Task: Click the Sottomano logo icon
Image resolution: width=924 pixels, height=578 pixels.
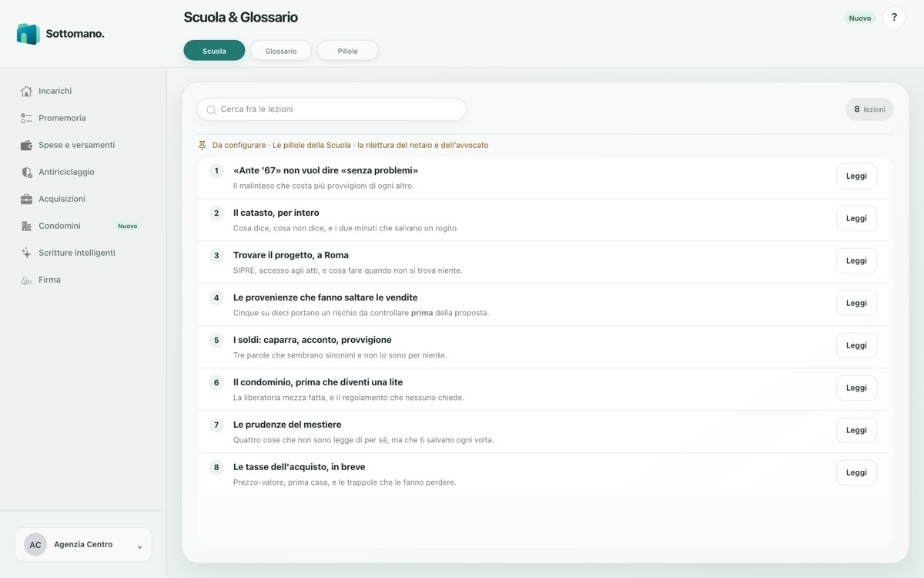Action: tap(28, 34)
